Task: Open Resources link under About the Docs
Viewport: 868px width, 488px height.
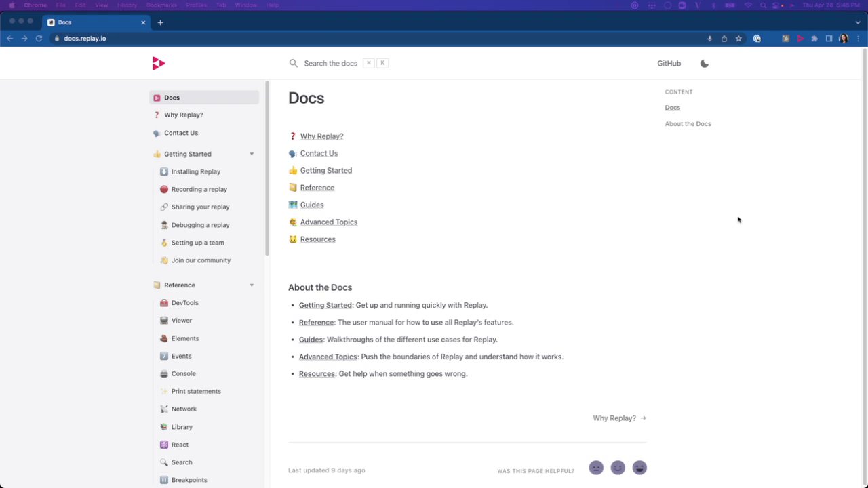Action: click(x=317, y=374)
